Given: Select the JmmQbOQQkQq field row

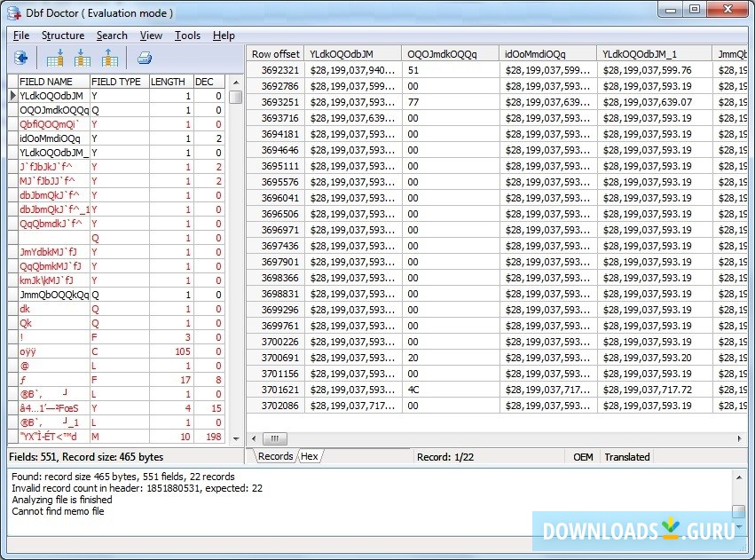Looking at the screenshot, I should point(54,295).
